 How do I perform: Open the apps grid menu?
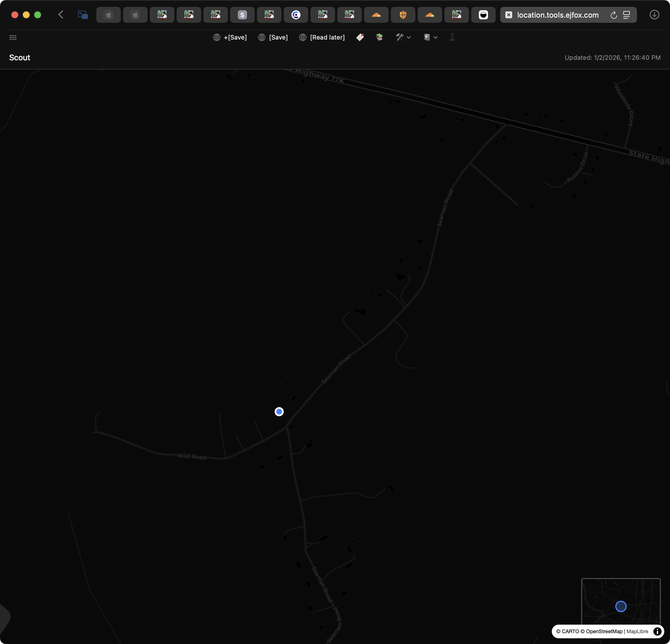pyautogui.click(x=13, y=37)
